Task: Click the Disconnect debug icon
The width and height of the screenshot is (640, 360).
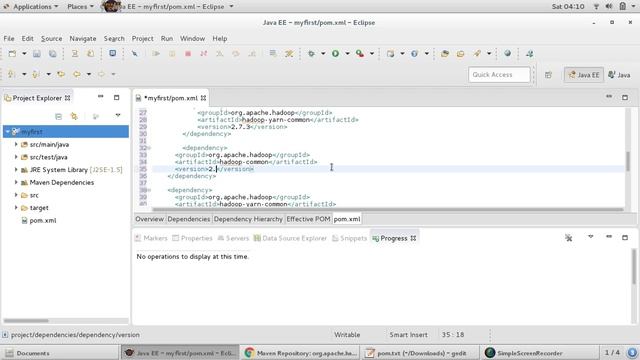Action: coord(203,53)
